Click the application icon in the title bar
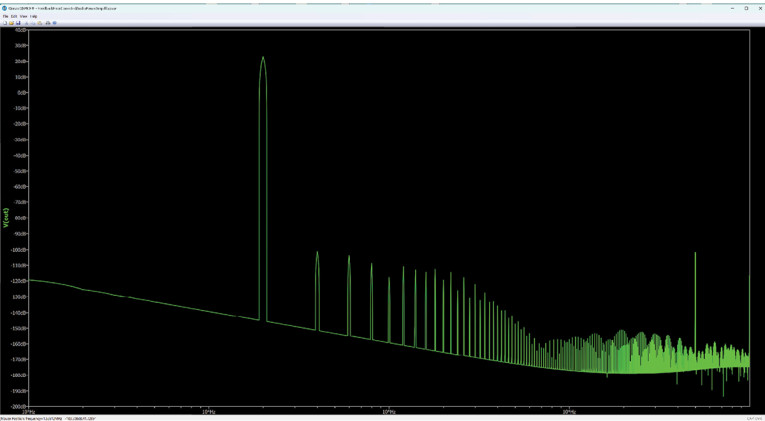Screen dimensions: 765x421 click(x=4, y=8)
